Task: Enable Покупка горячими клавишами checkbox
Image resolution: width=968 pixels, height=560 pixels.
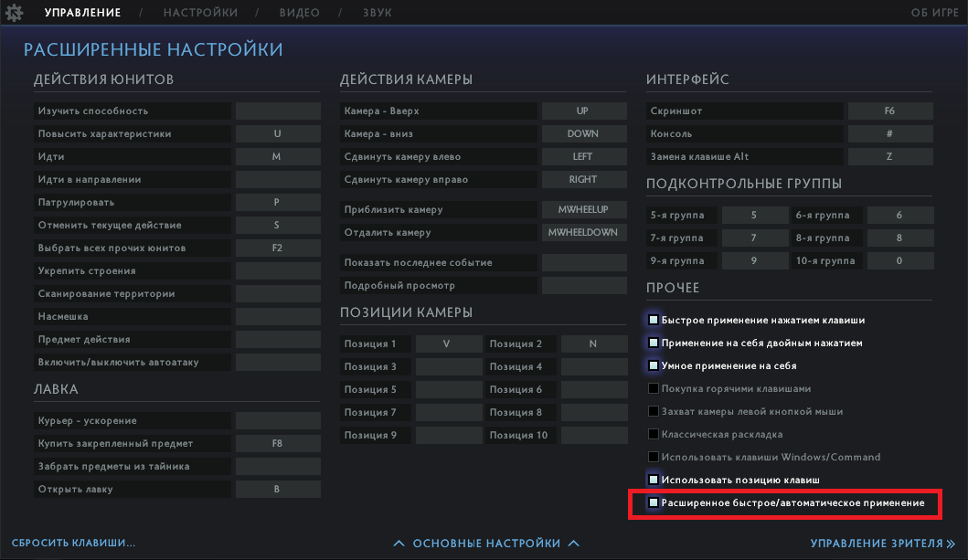Action: [654, 388]
